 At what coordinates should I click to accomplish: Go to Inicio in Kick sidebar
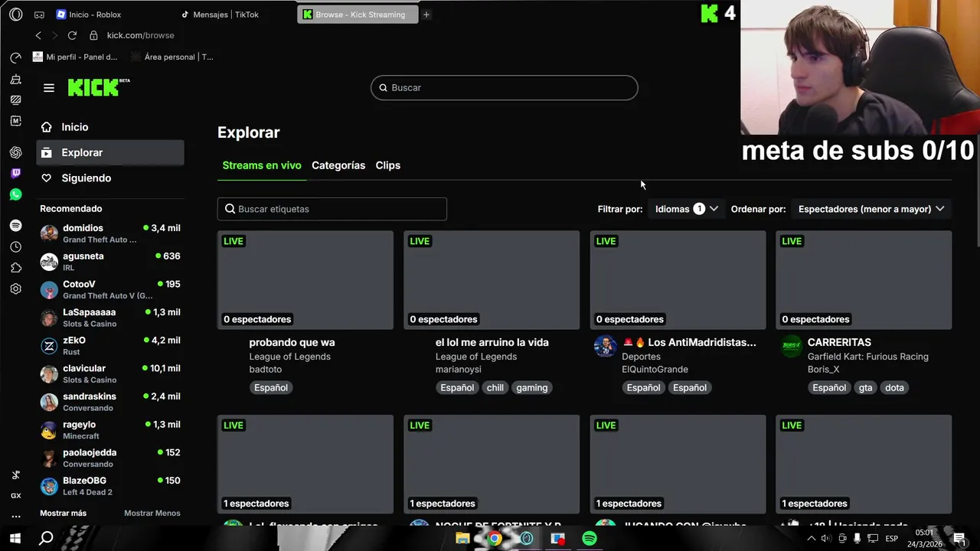pos(110,127)
